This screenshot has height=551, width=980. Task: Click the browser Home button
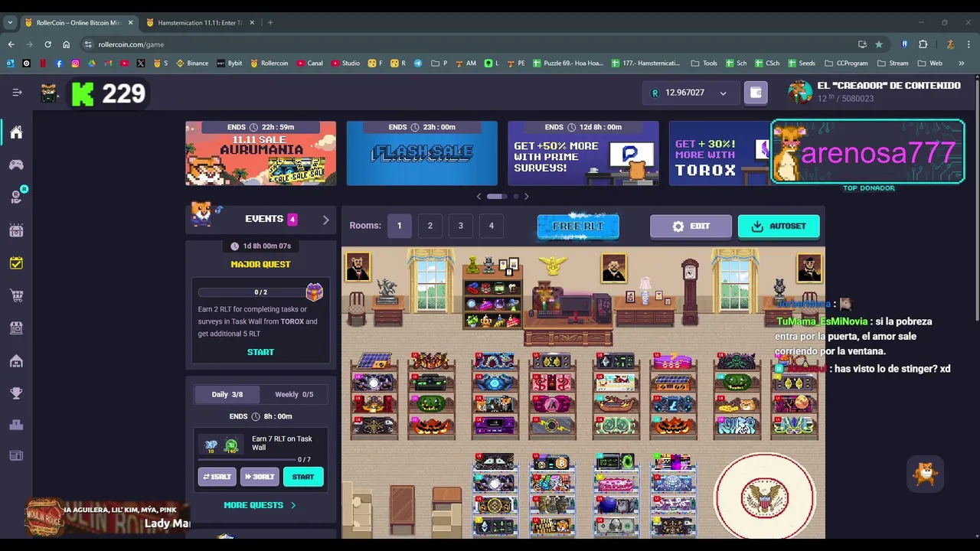(66, 44)
